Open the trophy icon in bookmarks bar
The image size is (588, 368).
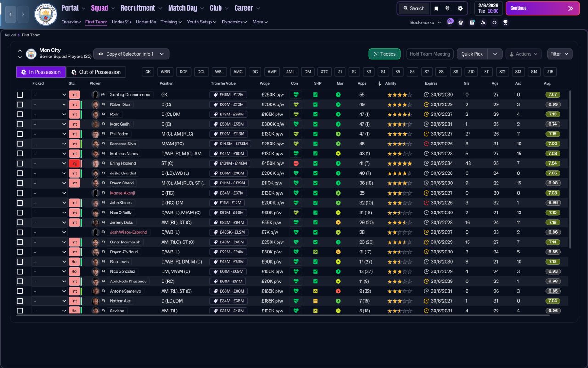point(506,22)
